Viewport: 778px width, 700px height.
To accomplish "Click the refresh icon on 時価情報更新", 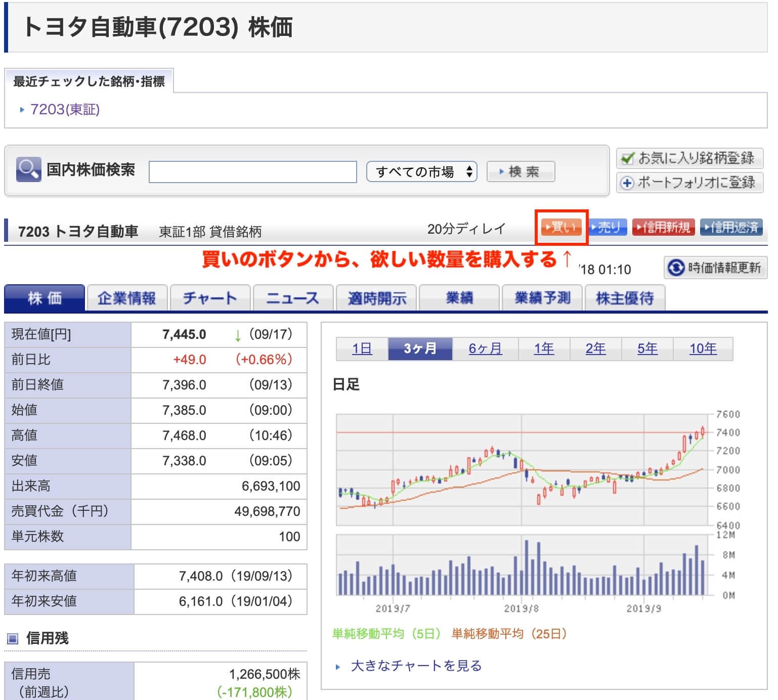I will click(676, 268).
